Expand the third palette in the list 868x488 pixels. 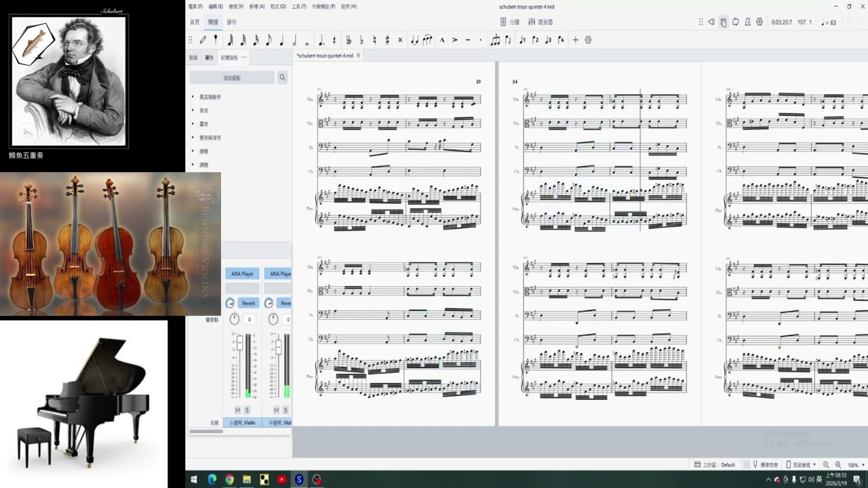tap(193, 124)
